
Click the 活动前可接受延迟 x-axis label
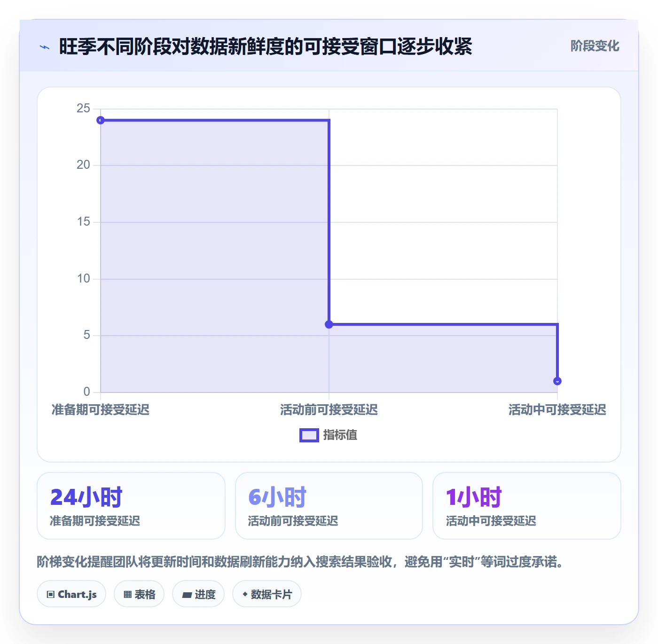329,410
